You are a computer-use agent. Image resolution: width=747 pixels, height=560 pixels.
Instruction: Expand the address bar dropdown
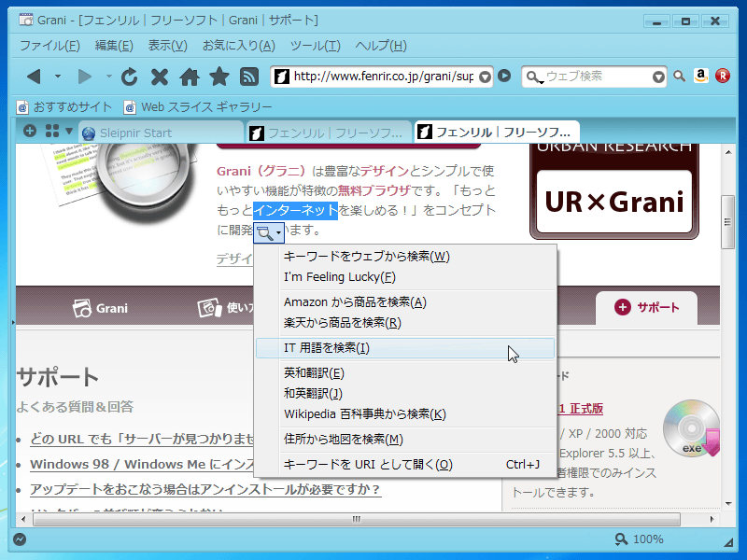pos(485,77)
